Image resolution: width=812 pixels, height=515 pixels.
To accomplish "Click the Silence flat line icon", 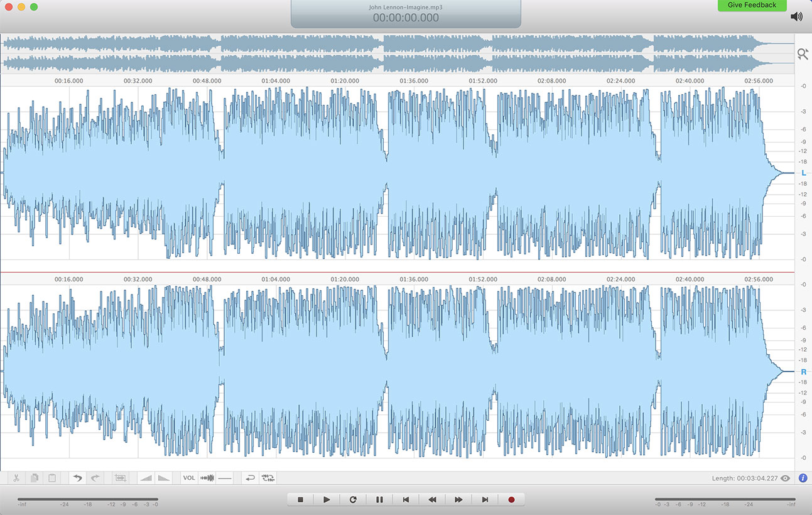I will coord(225,478).
